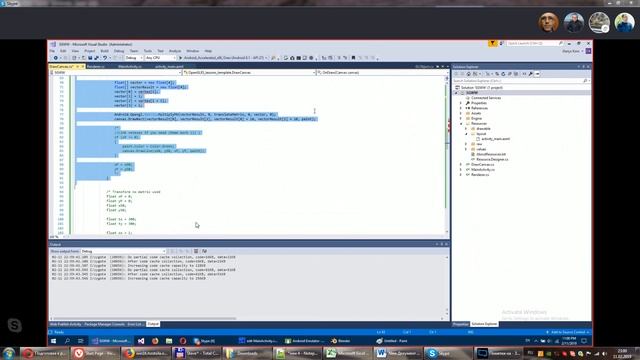This screenshot has width=640, height=360.
Task: Click the Visual Studio icon in inner taskbar
Action: point(141,341)
